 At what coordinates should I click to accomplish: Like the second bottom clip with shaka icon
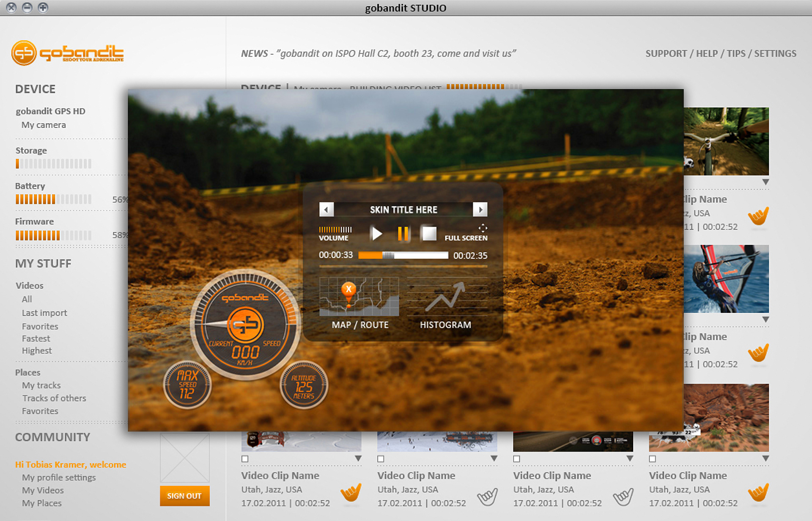(487, 496)
